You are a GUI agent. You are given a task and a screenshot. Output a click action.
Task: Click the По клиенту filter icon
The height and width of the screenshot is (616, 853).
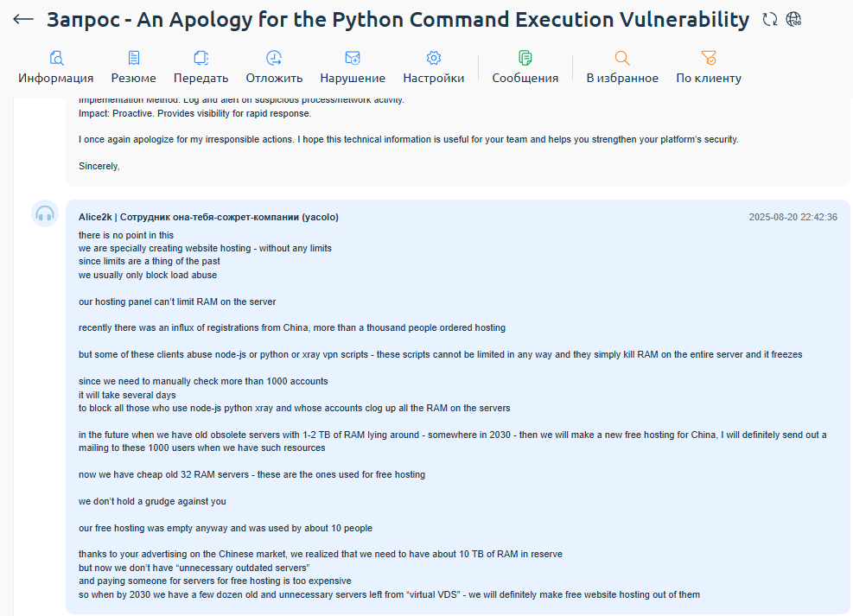[x=709, y=58]
